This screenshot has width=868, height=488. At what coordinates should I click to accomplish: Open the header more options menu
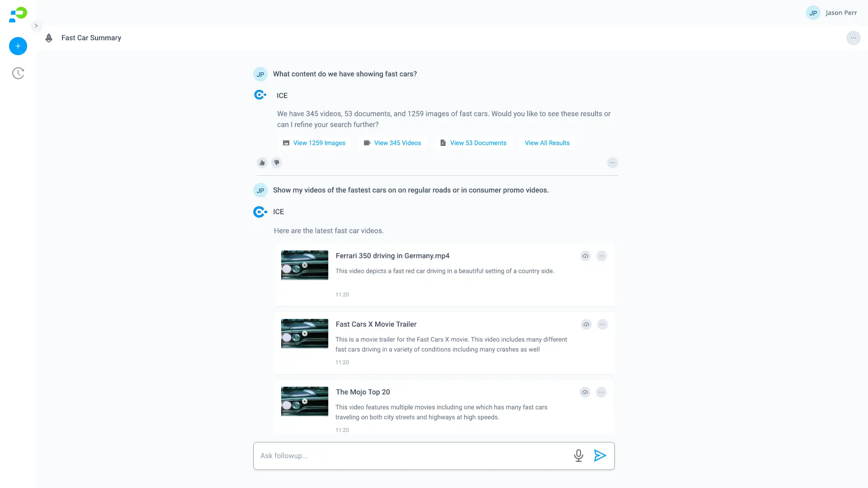853,38
